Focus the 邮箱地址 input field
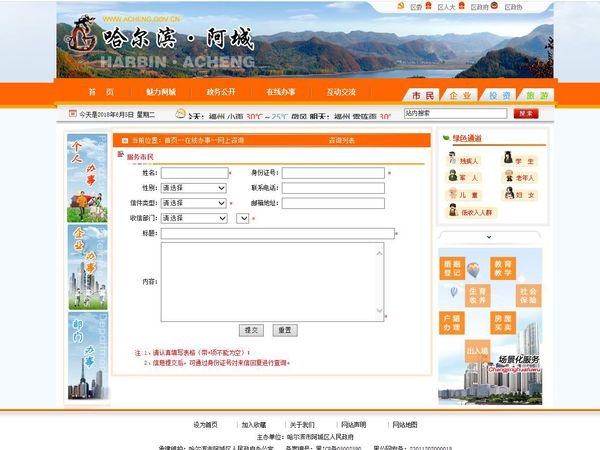Screen dimensions: 600x450 coord(333,203)
